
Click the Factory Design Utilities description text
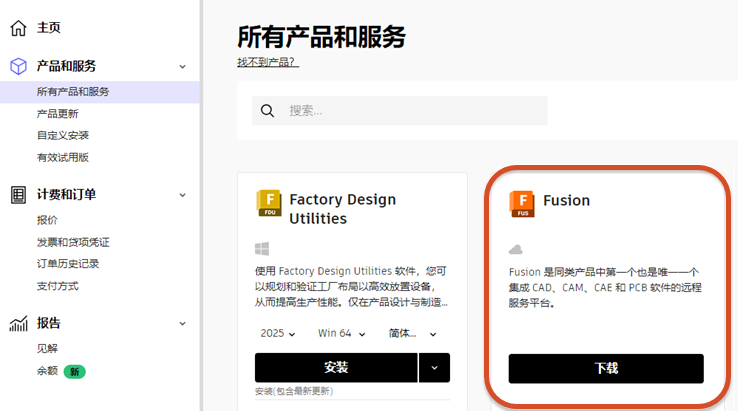(x=351, y=287)
